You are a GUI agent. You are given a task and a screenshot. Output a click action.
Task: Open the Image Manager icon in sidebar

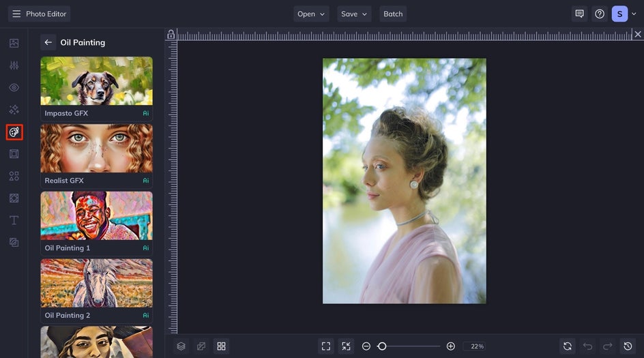click(14, 43)
